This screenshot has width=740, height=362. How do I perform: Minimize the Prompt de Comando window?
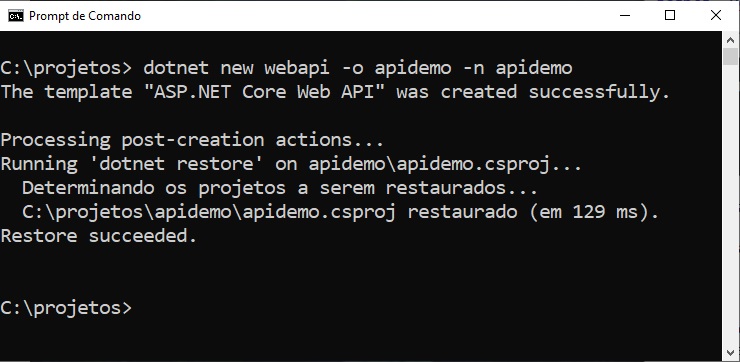coord(624,16)
